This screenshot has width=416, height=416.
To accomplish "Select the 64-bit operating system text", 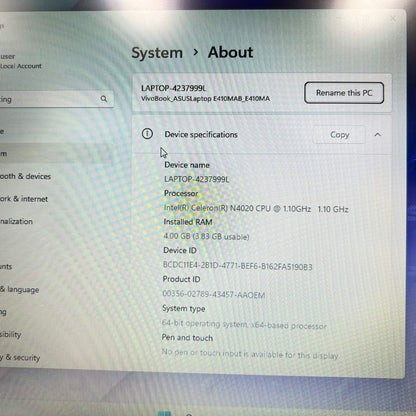I will pos(244,324).
